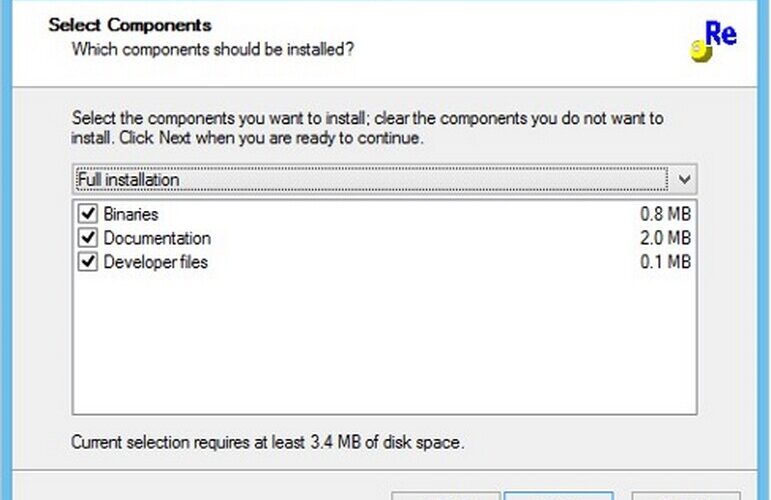Screen dimensions: 771x500
Task: Open the Full installation combo box
Action: point(385,179)
